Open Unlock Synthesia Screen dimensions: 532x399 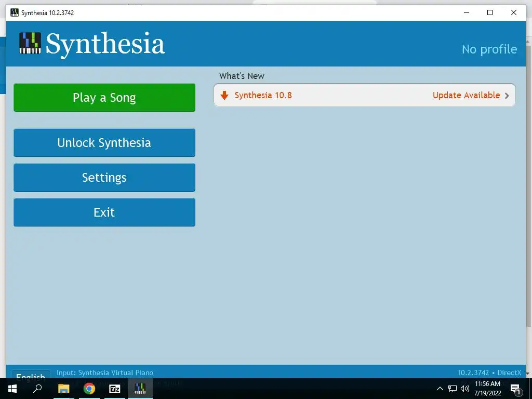104,142
